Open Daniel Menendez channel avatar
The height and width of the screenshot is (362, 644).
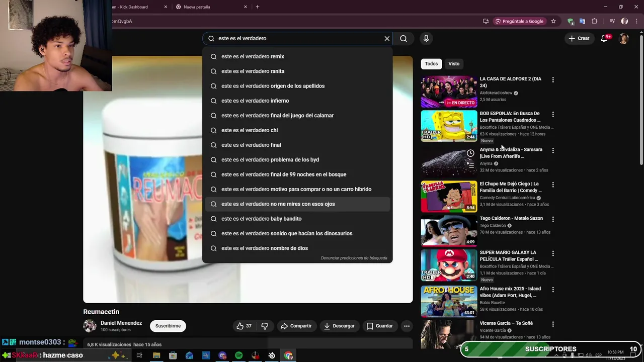pos(90,326)
